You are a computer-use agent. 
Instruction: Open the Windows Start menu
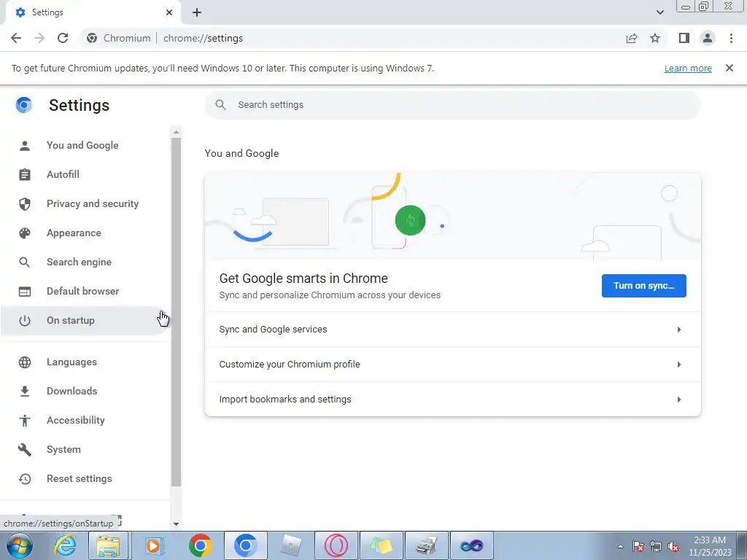[19, 545]
